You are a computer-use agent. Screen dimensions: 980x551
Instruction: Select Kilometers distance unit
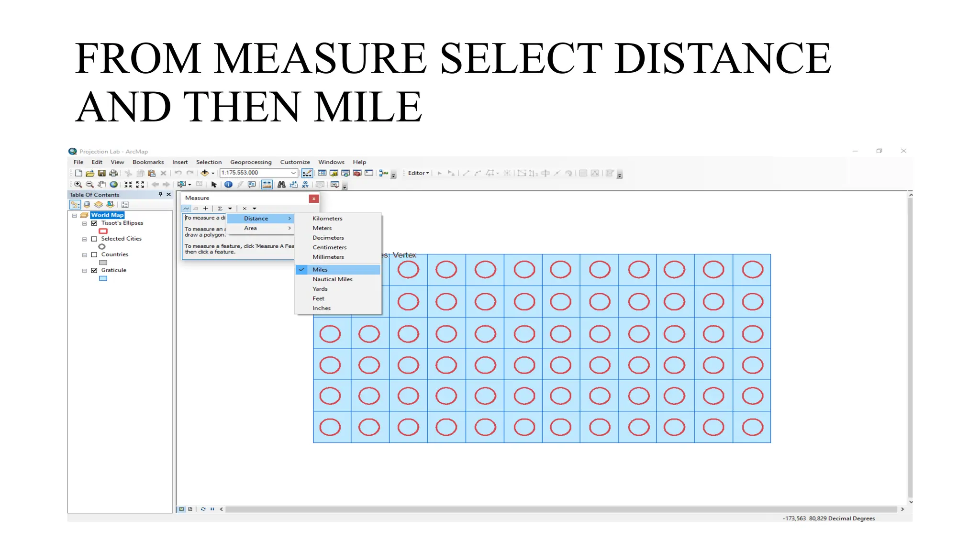click(x=338, y=219)
